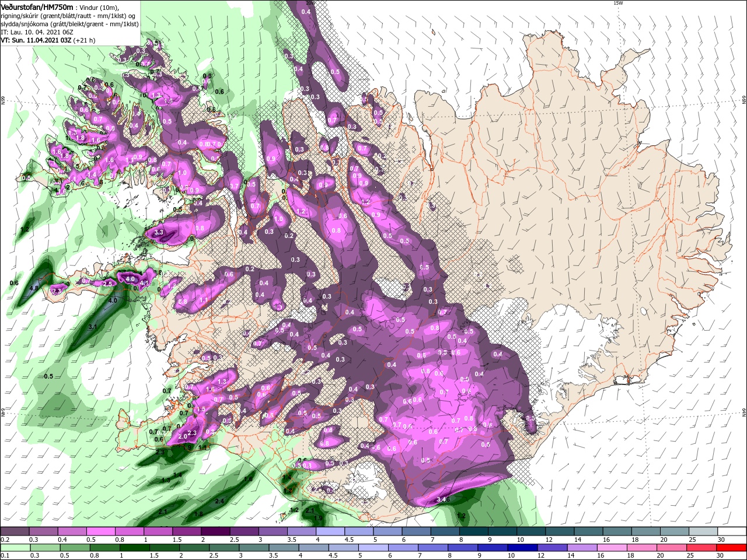
Task: Click the upper legend swatch between 0.5 and 0.8
Action: point(100,531)
